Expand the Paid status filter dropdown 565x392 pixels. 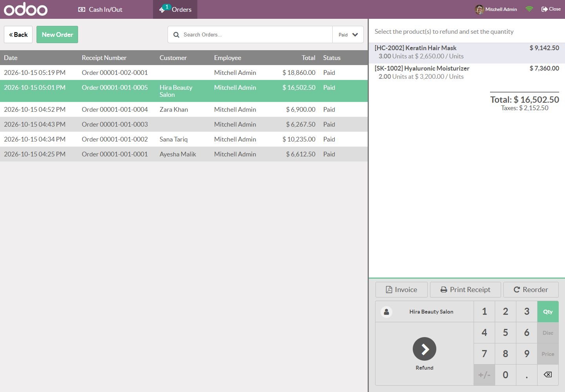[x=348, y=34]
